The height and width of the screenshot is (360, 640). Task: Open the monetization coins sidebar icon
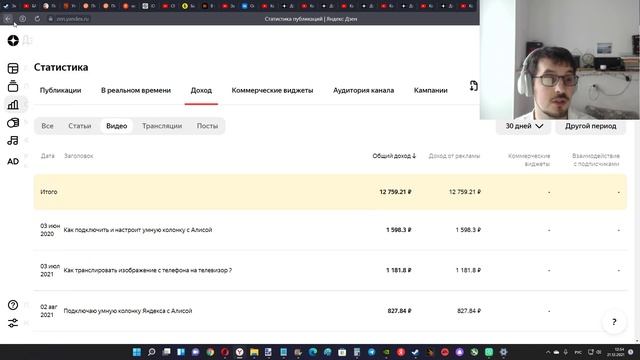pyautogui.click(x=13, y=123)
